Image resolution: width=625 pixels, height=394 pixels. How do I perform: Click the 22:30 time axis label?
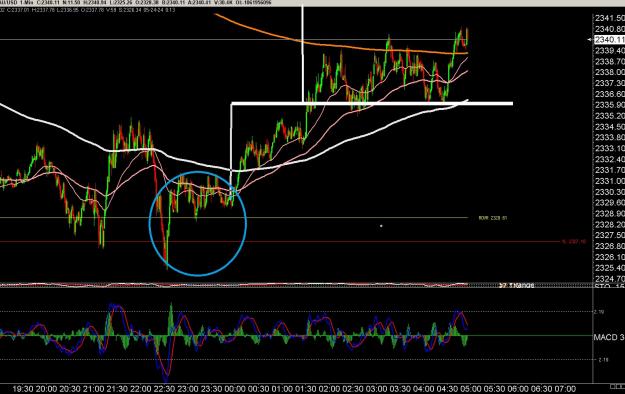pyautogui.click(x=164, y=388)
